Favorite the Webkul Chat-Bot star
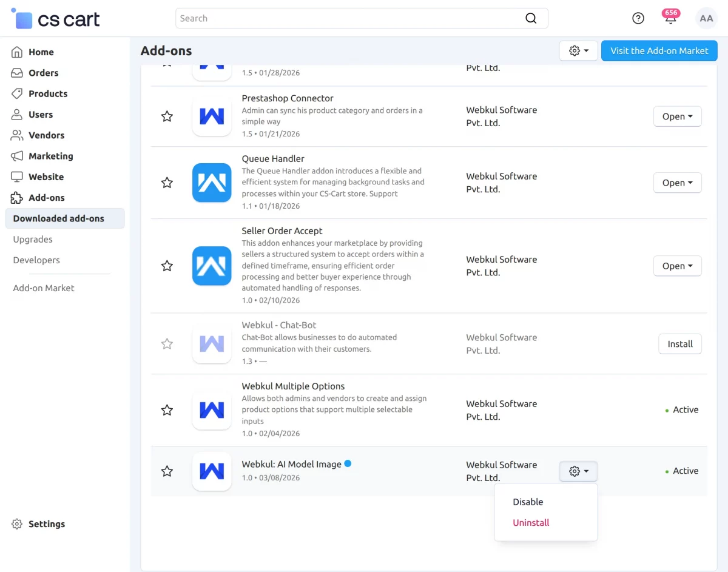 pyautogui.click(x=167, y=344)
